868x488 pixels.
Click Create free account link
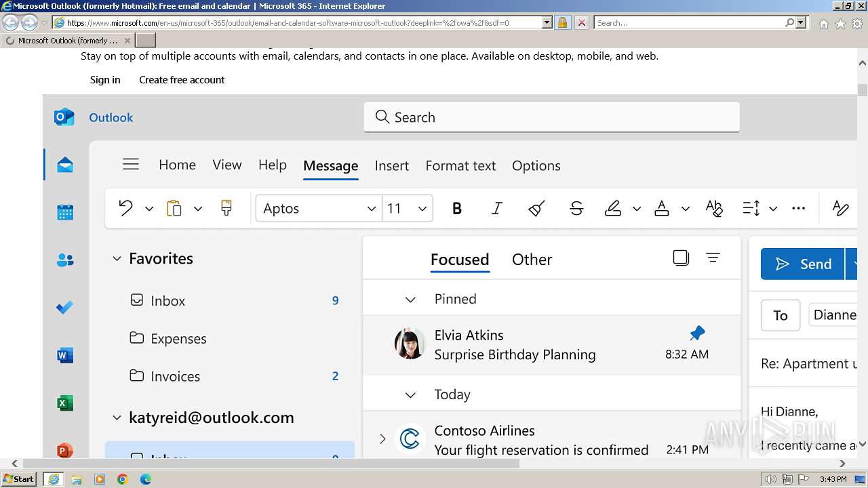[182, 79]
